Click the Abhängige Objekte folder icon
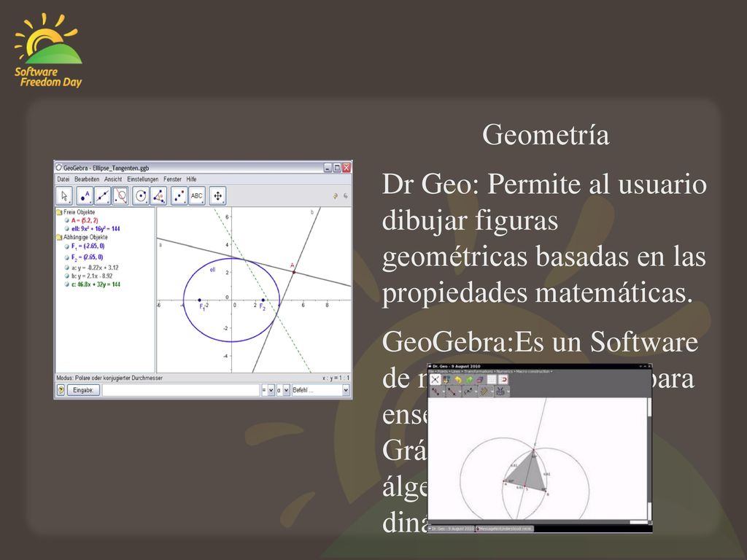747x560 pixels. 59,237
